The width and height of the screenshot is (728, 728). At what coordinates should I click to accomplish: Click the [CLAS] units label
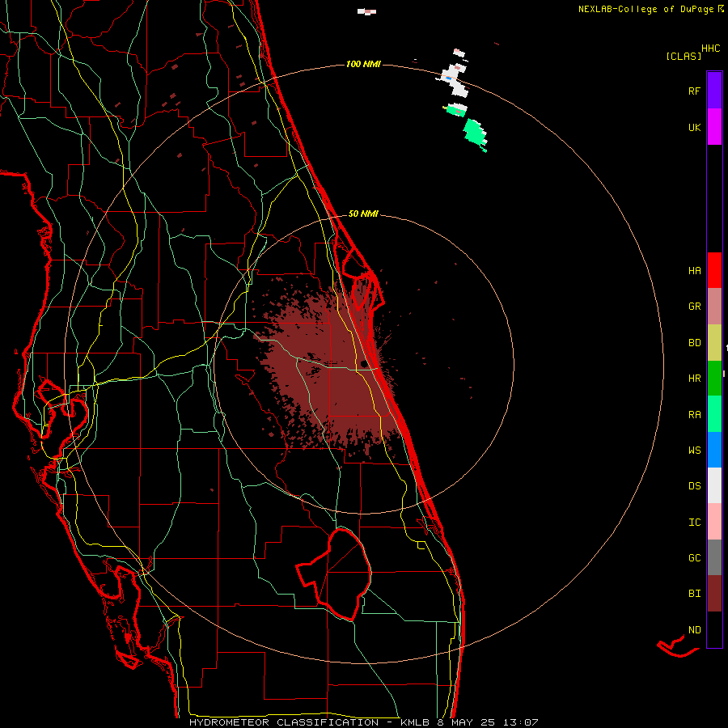tap(684, 56)
